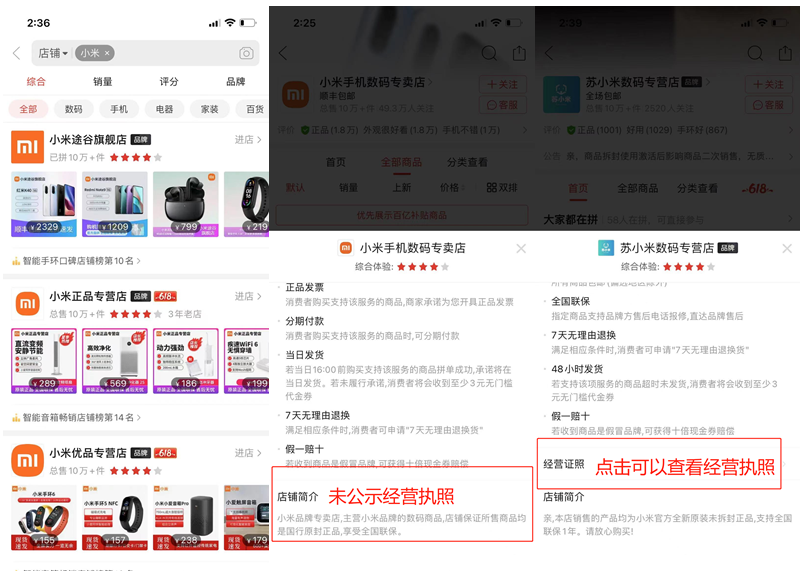Expand 小米手机数码专卖店 review tags row arrow
This screenshot has width=800, height=571.
pyautogui.click(x=524, y=130)
